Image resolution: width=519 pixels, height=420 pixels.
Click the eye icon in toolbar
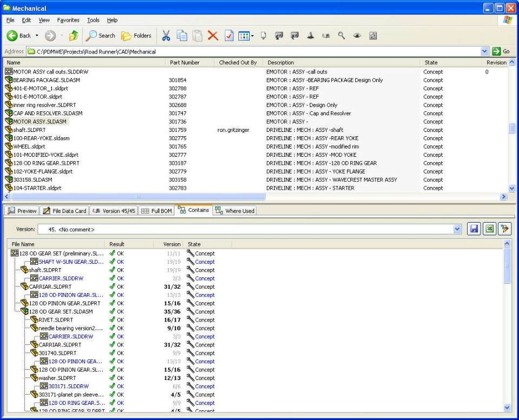357,36
